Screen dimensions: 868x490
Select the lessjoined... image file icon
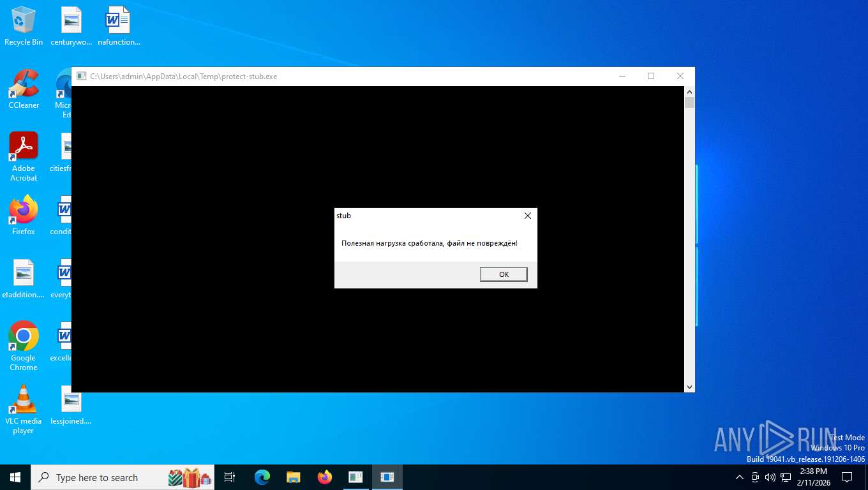click(71, 405)
